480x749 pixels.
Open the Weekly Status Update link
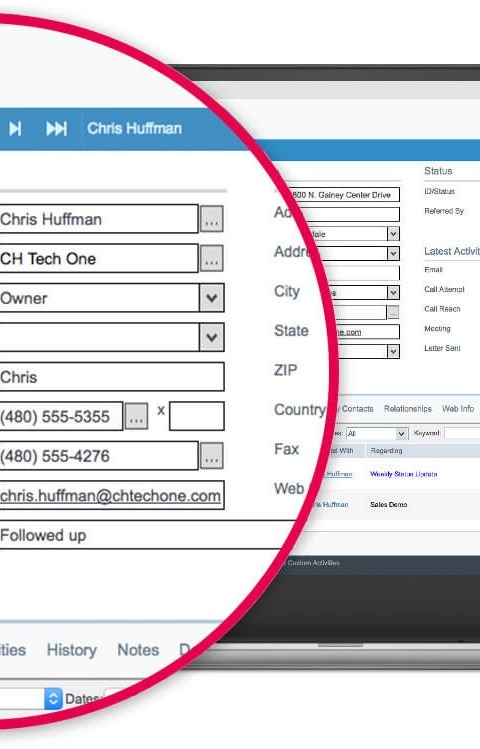(404, 474)
